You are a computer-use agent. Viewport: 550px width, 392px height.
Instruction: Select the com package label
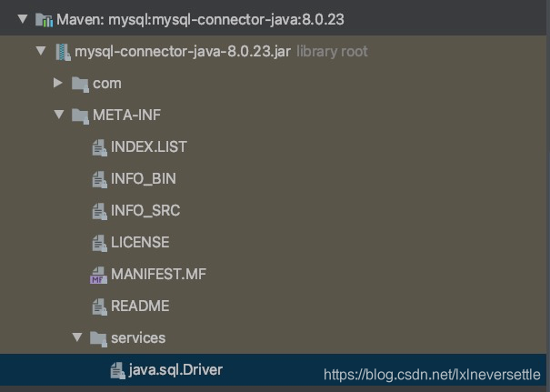107,84
